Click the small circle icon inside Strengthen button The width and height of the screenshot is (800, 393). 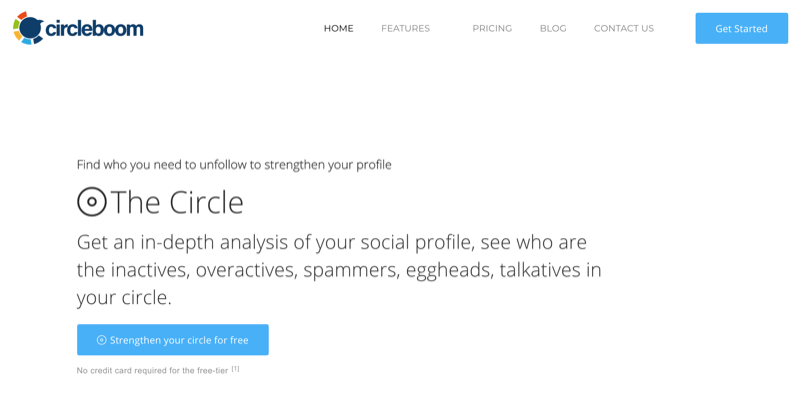pyautogui.click(x=102, y=340)
